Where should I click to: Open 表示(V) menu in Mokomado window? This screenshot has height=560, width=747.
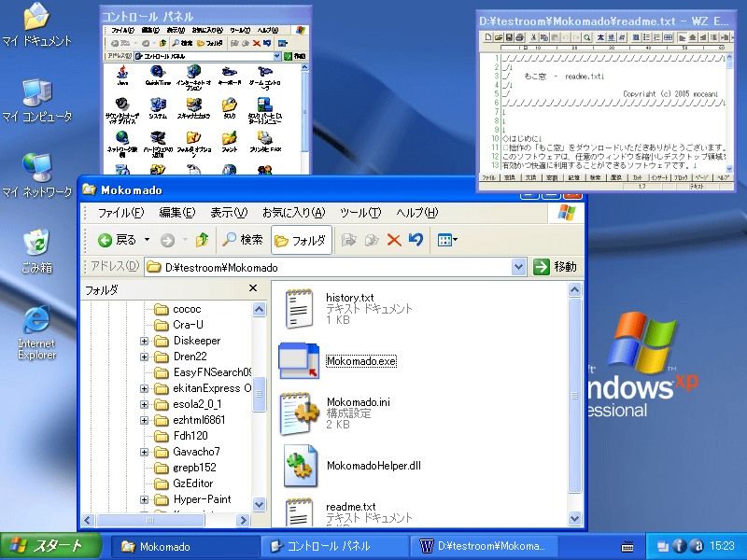click(229, 213)
